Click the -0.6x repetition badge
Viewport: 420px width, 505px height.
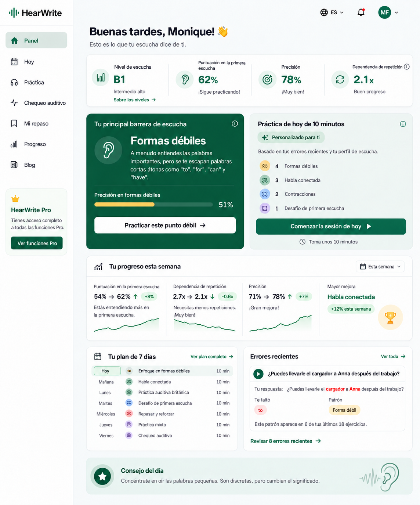tap(228, 297)
